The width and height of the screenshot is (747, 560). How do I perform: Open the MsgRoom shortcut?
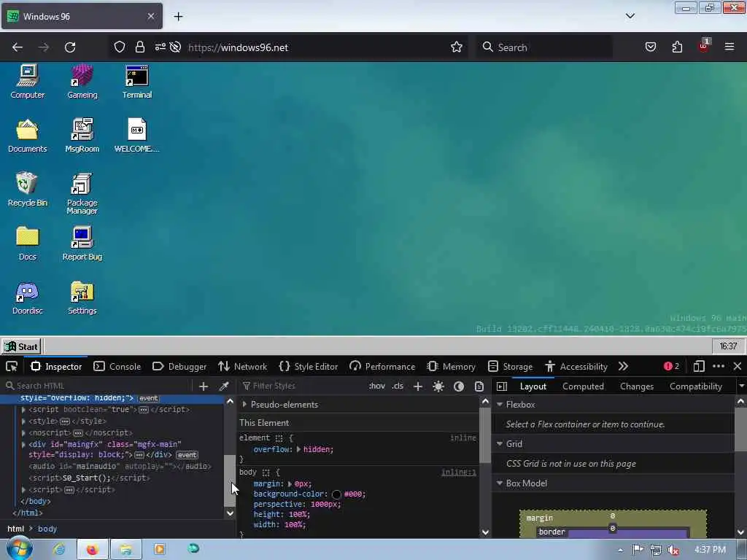tap(82, 136)
